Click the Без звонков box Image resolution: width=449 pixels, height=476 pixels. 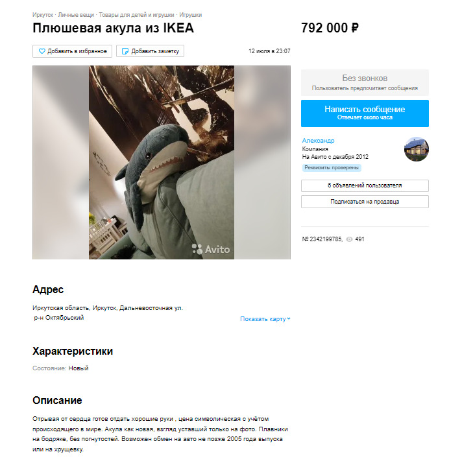pyautogui.click(x=365, y=82)
